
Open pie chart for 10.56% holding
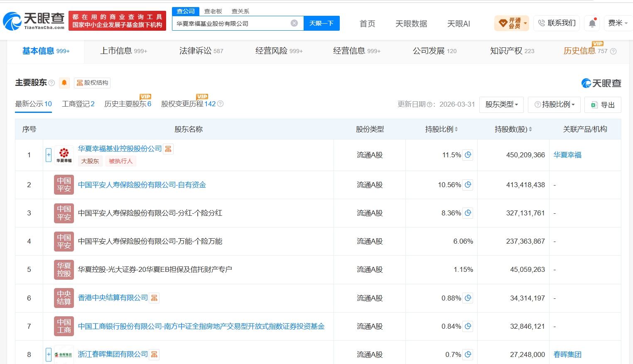[468, 185]
